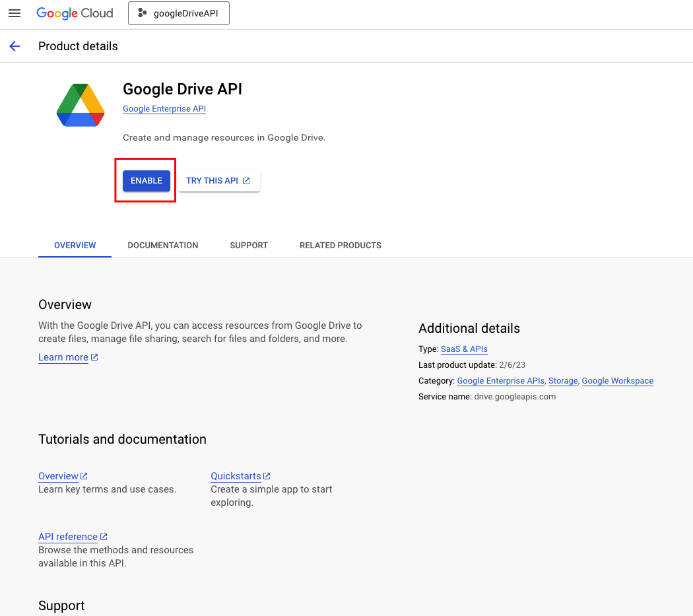Viewport: 693px width, 616px height.
Task: Click the Google Cloud logo
Action: [x=75, y=13]
